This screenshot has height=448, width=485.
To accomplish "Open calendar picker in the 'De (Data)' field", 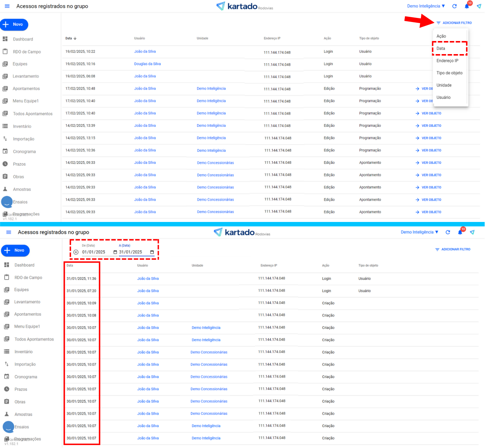I will 115,252.
